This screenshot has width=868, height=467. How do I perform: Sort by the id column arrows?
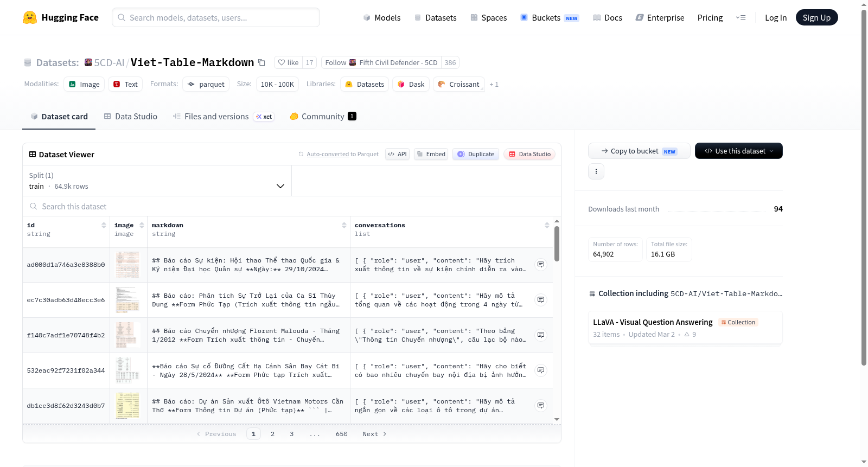104,225
